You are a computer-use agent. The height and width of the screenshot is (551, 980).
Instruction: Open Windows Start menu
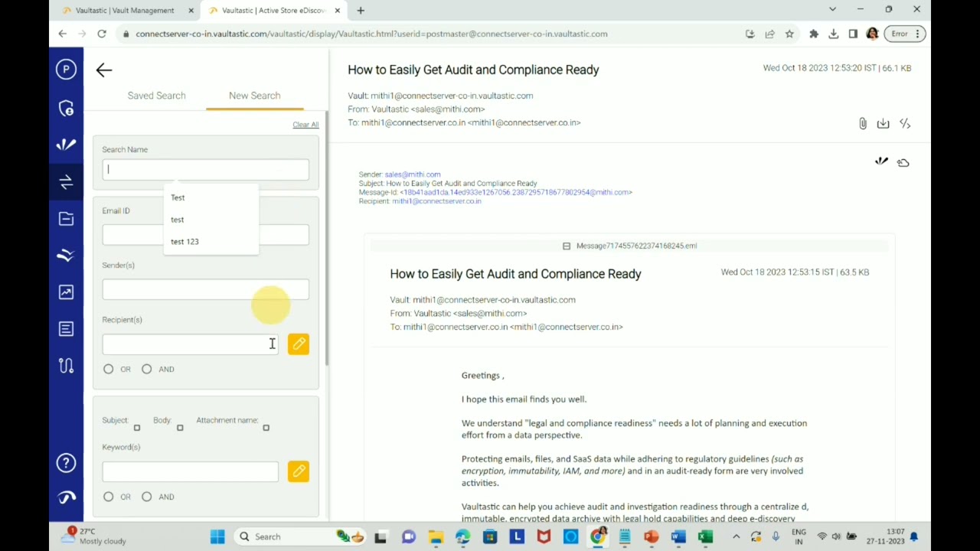217,536
